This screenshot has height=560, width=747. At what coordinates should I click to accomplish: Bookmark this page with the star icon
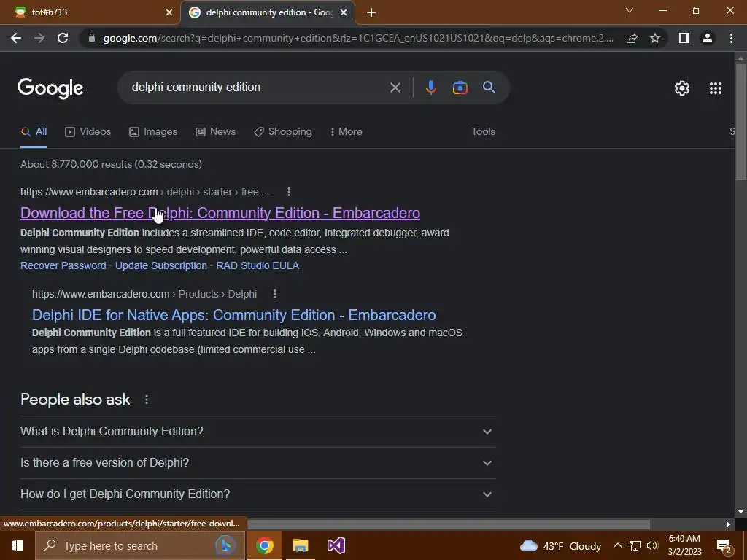pyautogui.click(x=655, y=38)
